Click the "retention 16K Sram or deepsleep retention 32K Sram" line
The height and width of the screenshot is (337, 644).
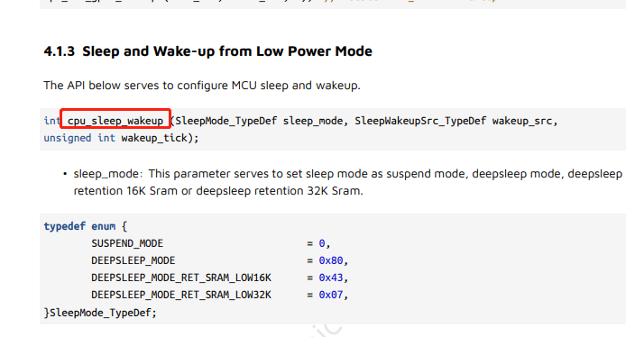218,191
